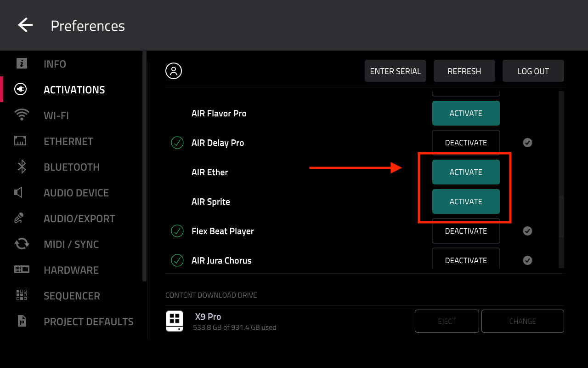Open AUDIO/EXPORT settings

coord(79,218)
